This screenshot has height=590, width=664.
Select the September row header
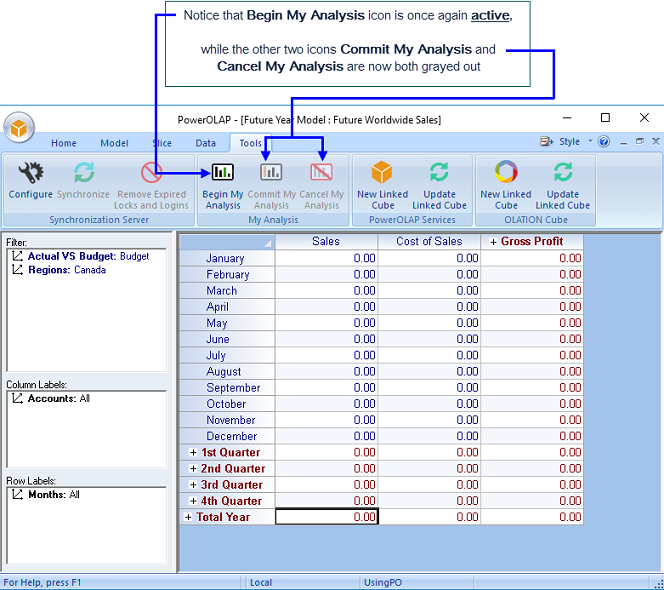tap(227, 388)
